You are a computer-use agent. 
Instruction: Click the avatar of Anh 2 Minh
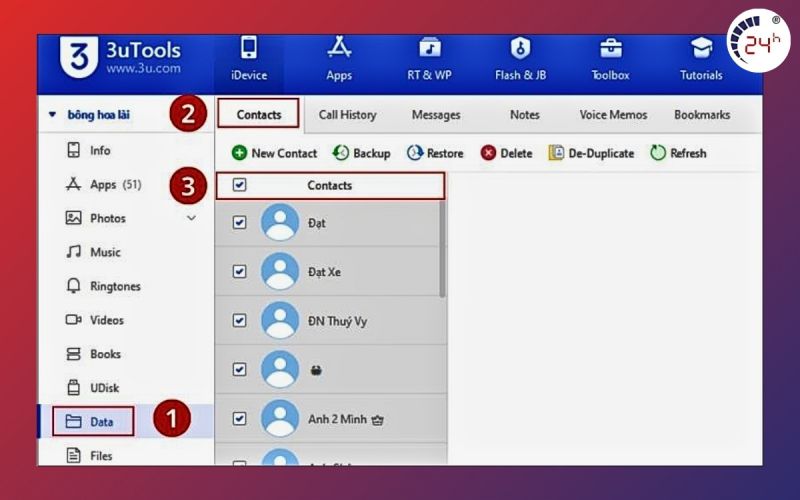click(x=280, y=419)
